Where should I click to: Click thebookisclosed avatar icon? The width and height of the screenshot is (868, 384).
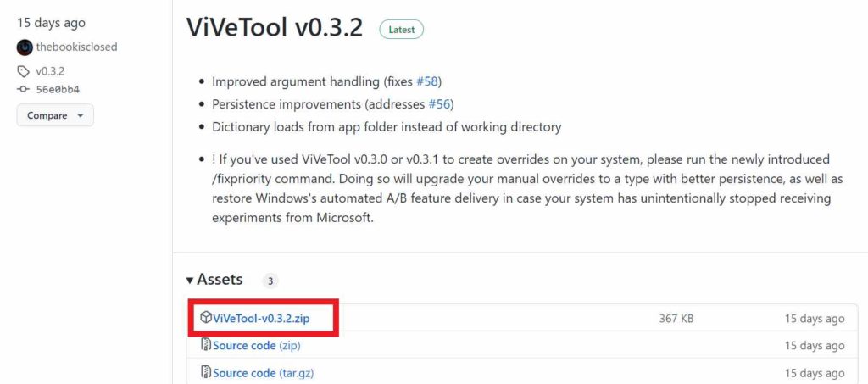25,47
